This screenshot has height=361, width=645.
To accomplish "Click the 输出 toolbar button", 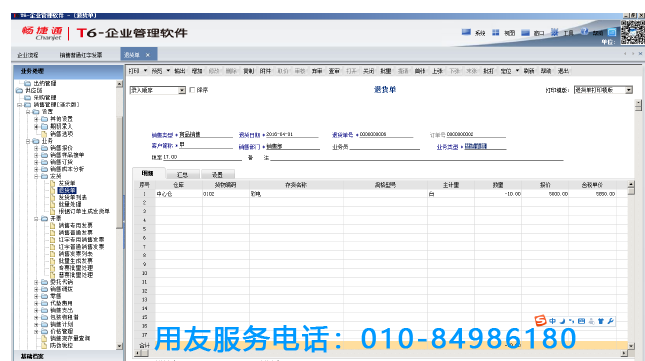I will point(180,71).
